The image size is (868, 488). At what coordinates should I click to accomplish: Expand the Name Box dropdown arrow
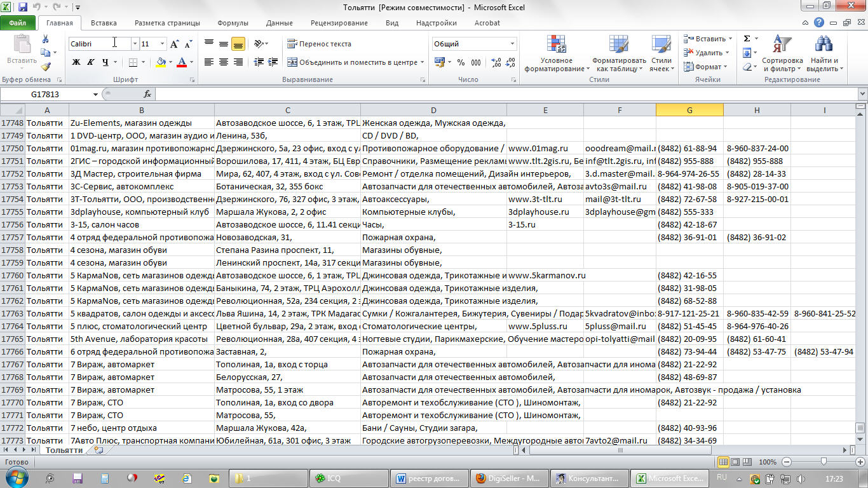(x=96, y=94)
